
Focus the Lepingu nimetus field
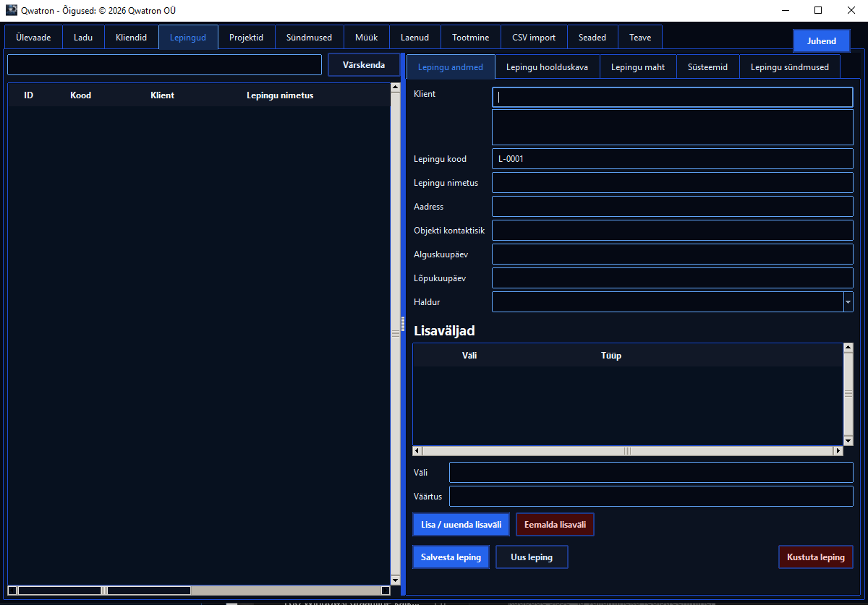pos(673,183)
